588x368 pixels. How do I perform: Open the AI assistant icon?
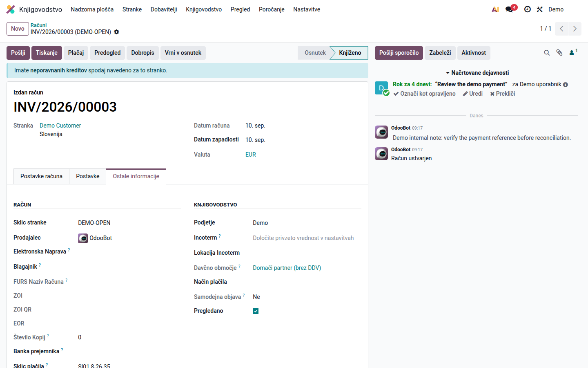[495, 9]
